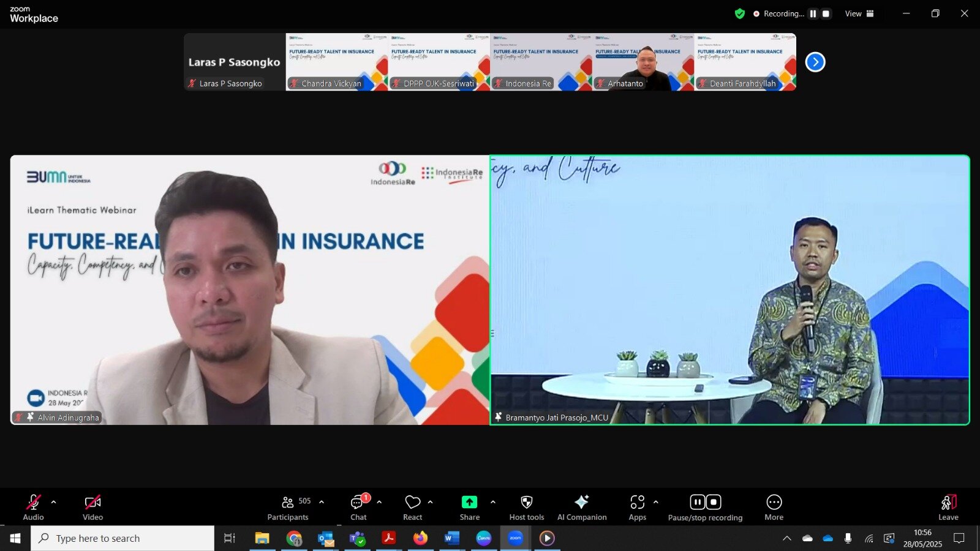Open Firefox from taskbar

(x=420, y=538)
